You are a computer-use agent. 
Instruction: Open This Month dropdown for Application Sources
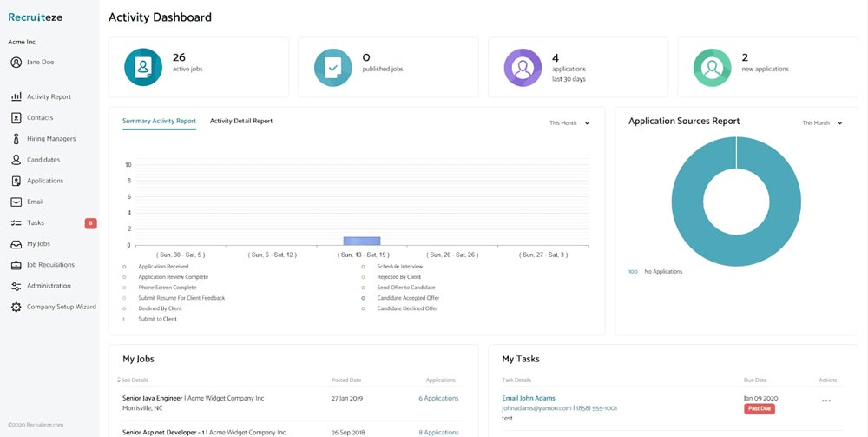coord(822,123)
